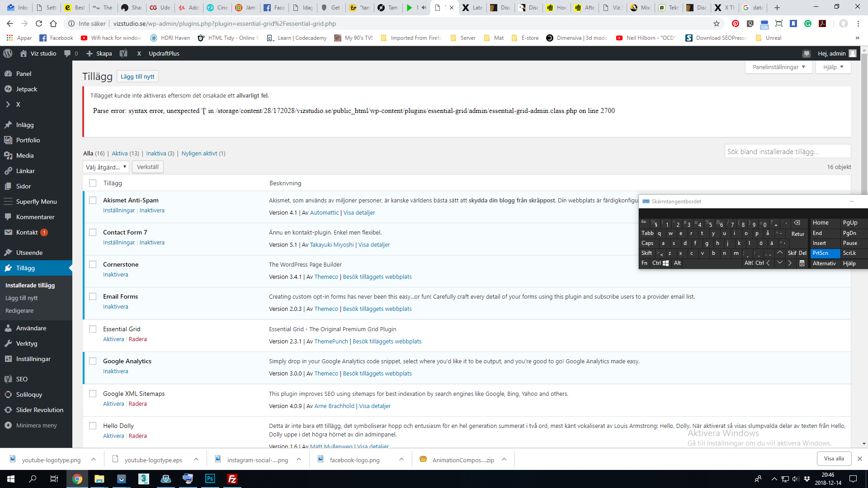Open File Explorer from the taskbar

[x=99, y=479]
